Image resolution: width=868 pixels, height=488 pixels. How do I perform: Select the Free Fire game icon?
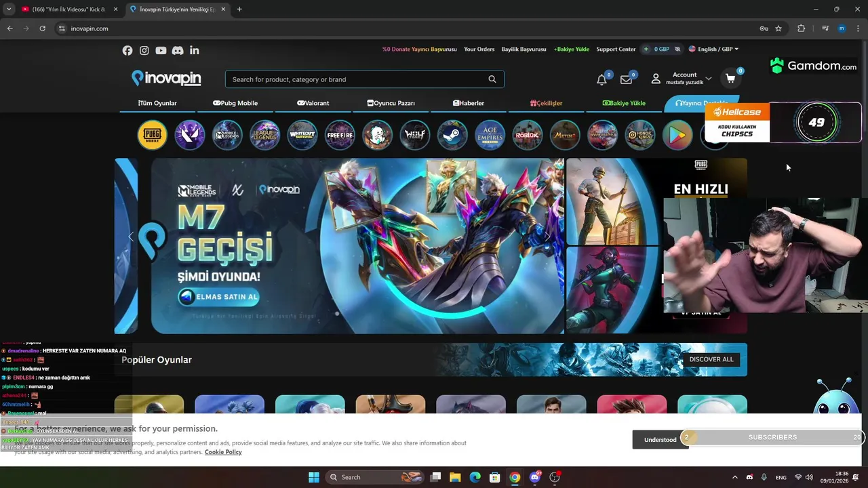(x=340, y=135)
